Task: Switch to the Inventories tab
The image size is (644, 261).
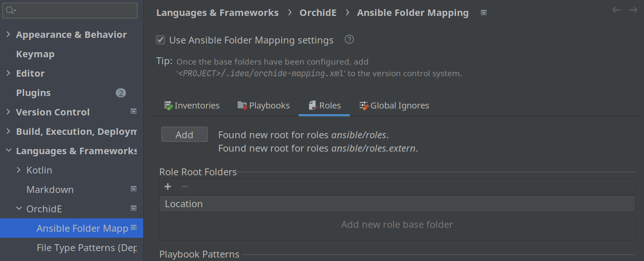Action: pyautogui.click(x=192, y=106)
